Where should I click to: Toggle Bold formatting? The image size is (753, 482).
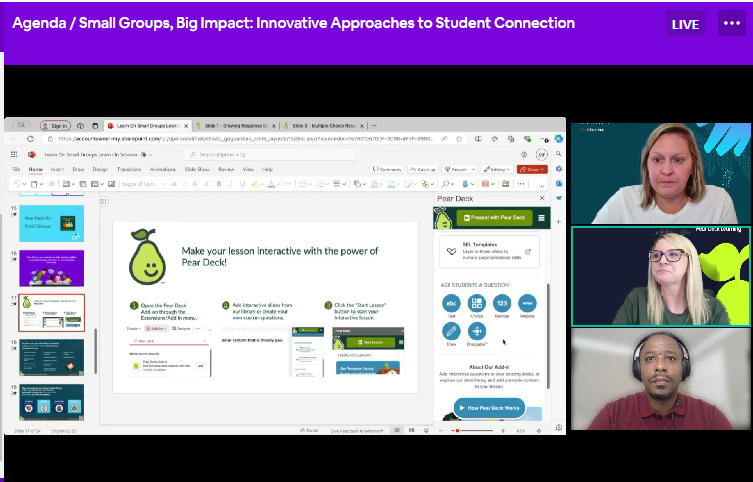219,184
